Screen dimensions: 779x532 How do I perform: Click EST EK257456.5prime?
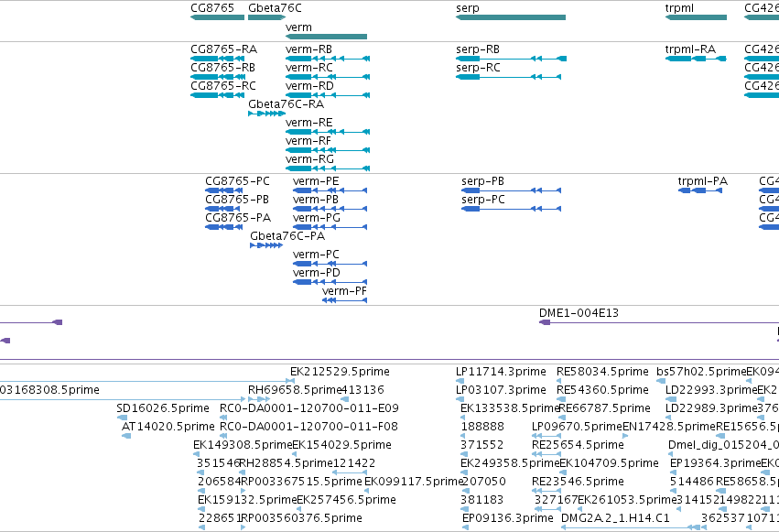pyautogui.click(x=299, y=509)
